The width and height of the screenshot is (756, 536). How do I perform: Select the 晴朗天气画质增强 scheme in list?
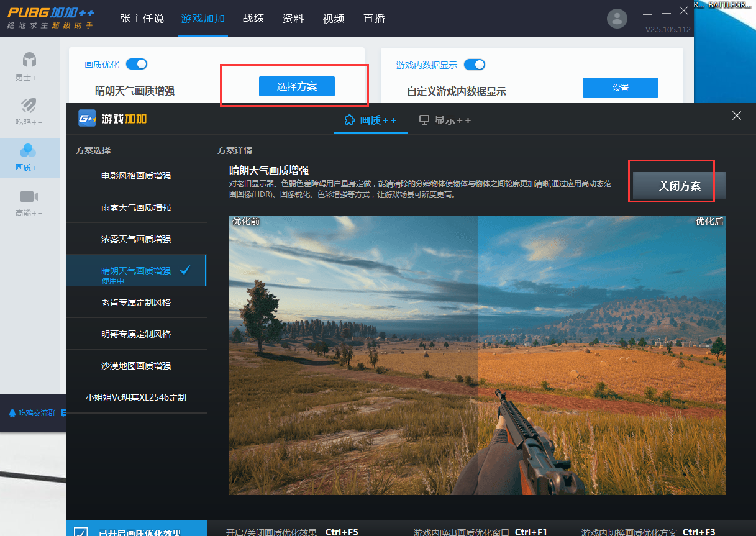(x=136, y=271)
